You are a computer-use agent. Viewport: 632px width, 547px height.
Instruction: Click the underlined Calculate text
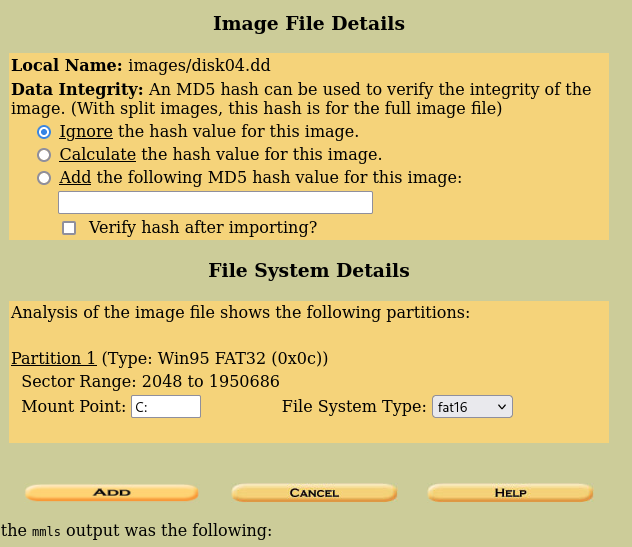coord(97,155)
